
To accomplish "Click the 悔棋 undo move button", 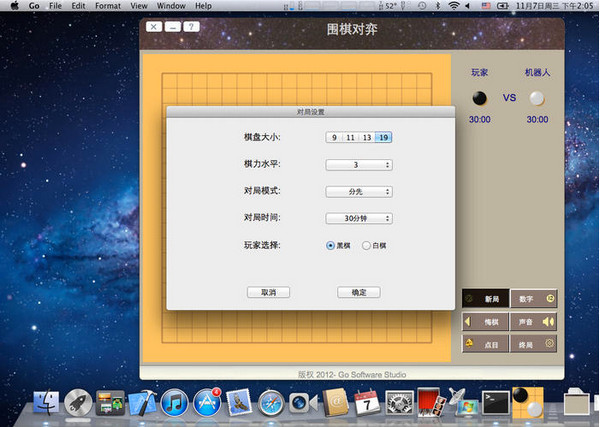I will [x=485, y=322].
